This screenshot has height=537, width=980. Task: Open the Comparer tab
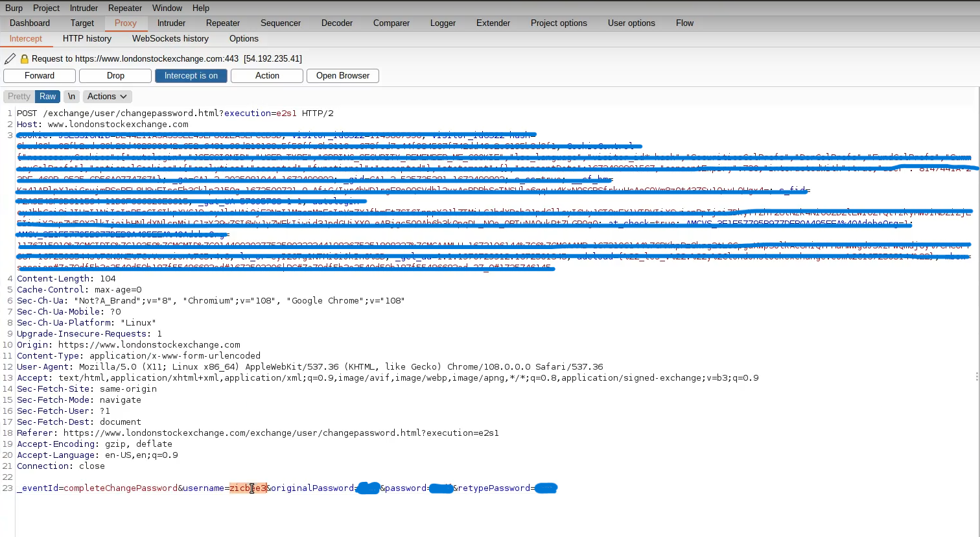pyautogui.click(x=391, y=23)
